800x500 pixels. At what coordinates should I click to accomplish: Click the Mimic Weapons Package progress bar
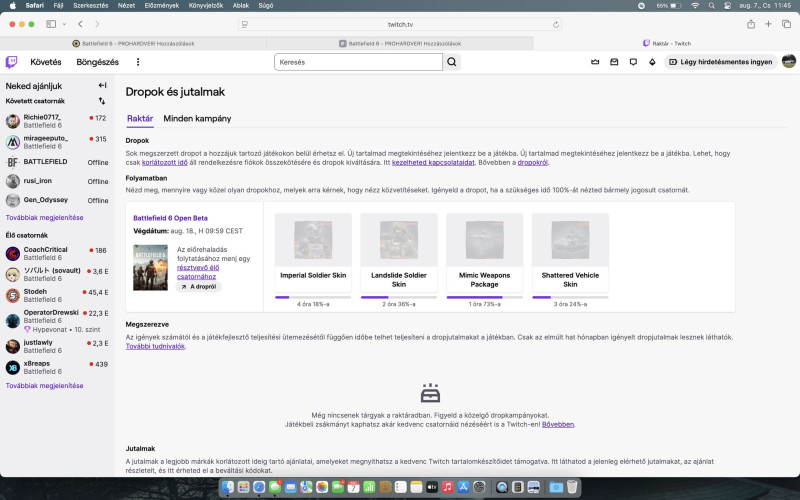tap(484, 297)
